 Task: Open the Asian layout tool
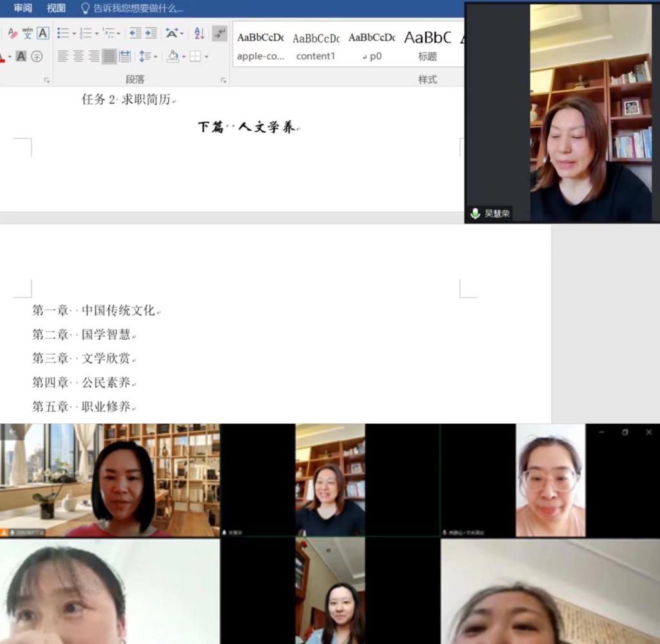pyautogui.click(x=171, y=34)
